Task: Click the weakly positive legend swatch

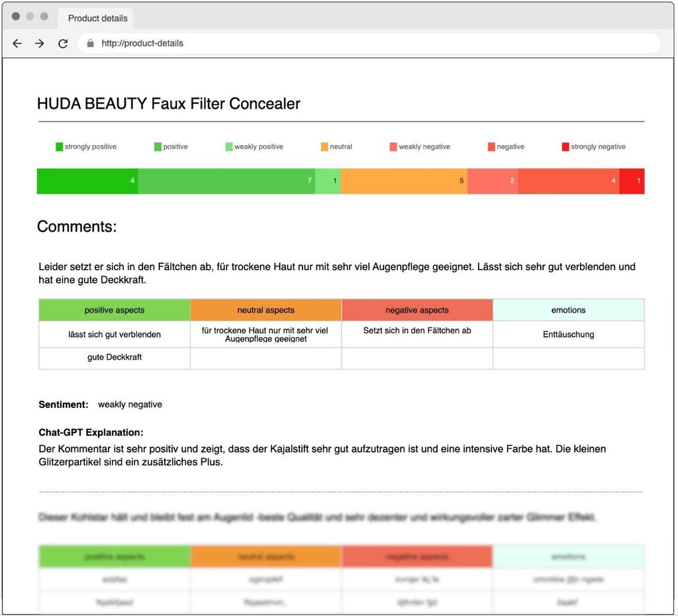Action: (229, 146)
